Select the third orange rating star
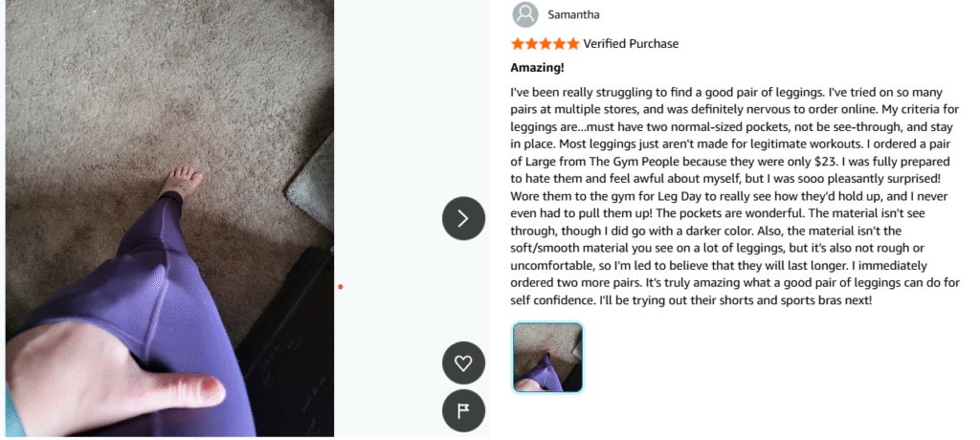 [x=546, y=44]
